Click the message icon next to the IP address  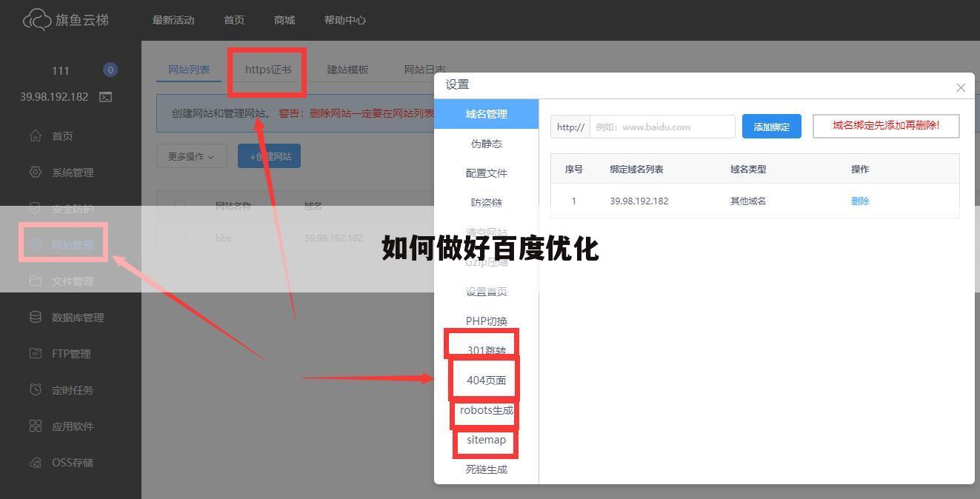pos(105,96)
